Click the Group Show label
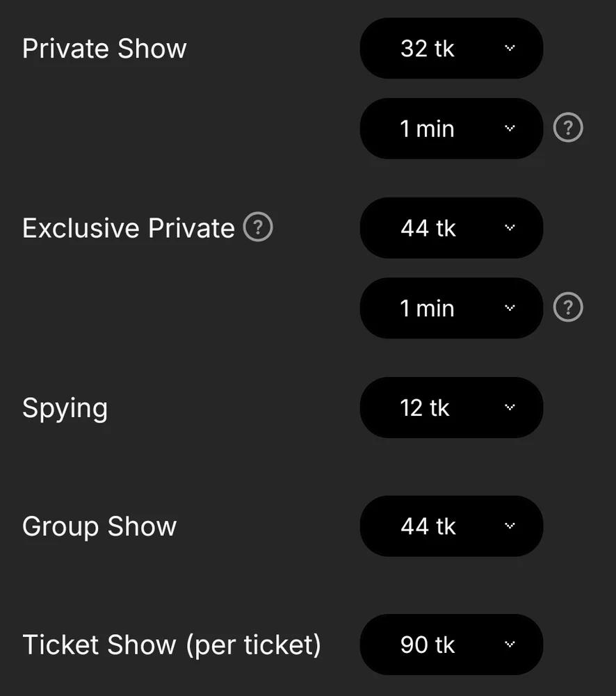616x696 pixels. (99, 526)
